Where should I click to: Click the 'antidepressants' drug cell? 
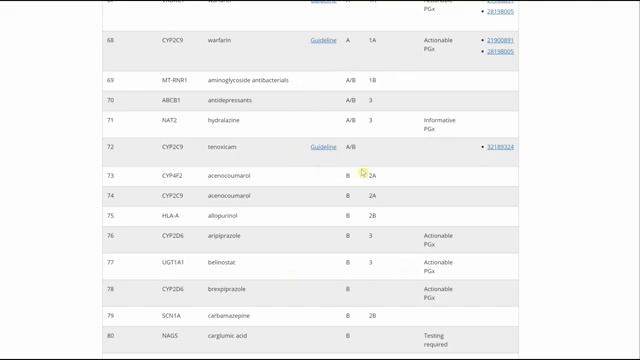pyautogui.click(x=229, y=100)
